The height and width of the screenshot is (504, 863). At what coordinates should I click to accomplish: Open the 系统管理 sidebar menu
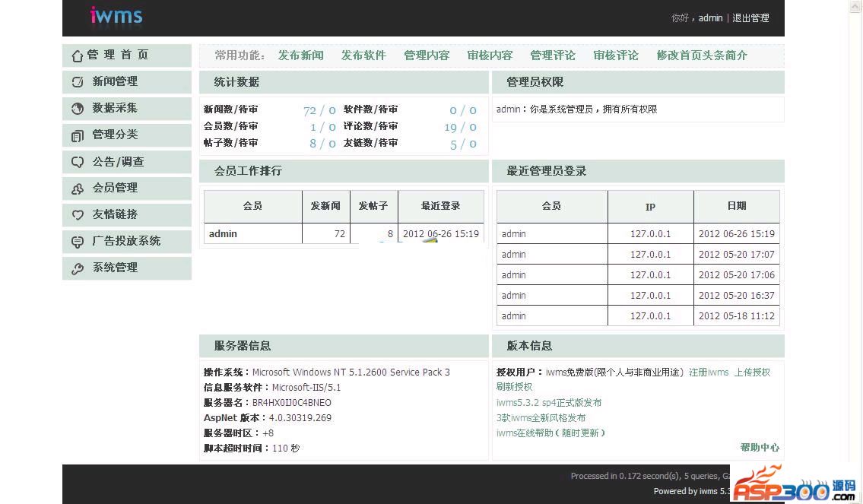coord(127,268)
